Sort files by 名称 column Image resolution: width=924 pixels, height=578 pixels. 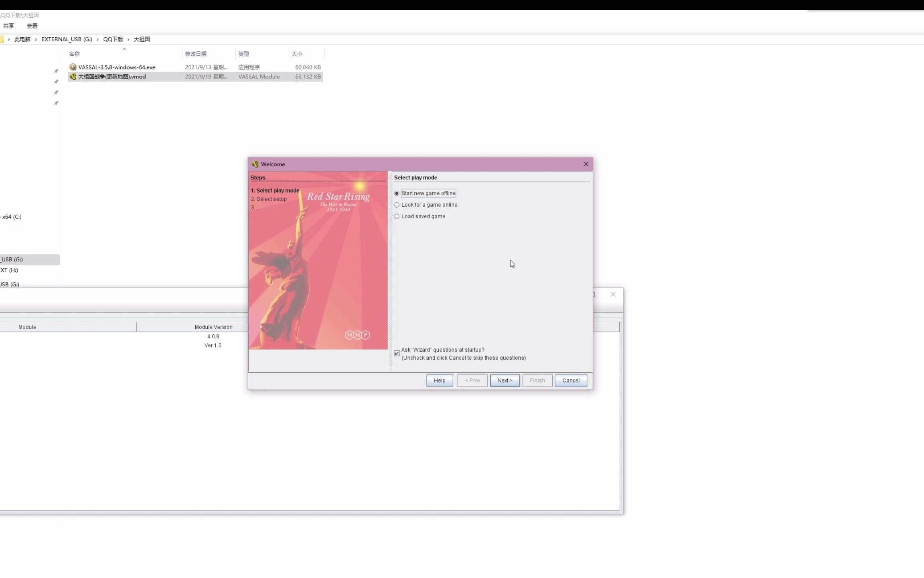[x=124, y=54]
